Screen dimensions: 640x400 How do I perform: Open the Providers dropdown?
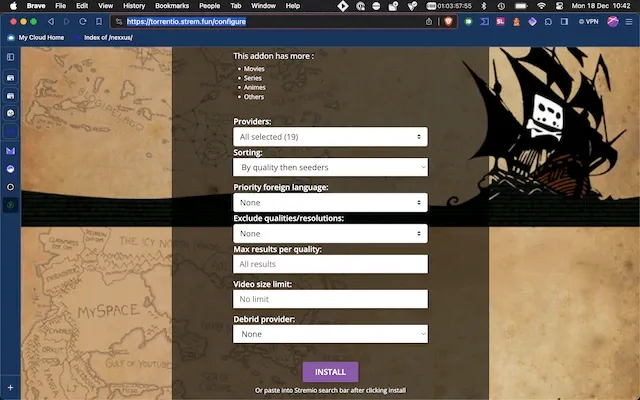(330, 137)
